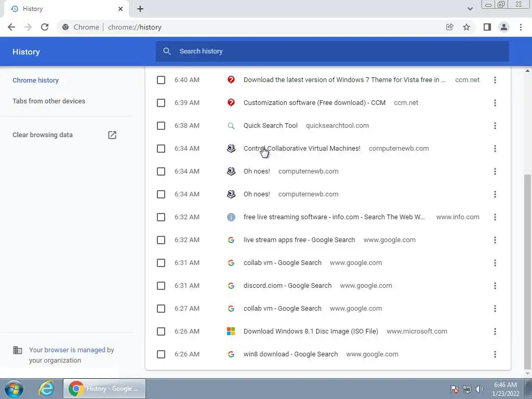Open the Chrome profile avatar
The image size is (532, 399).
[x=504, y=27]
